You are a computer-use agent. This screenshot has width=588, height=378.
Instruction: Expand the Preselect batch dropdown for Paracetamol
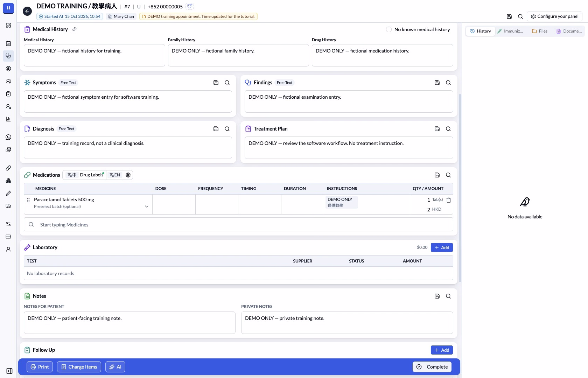point(147,206)
